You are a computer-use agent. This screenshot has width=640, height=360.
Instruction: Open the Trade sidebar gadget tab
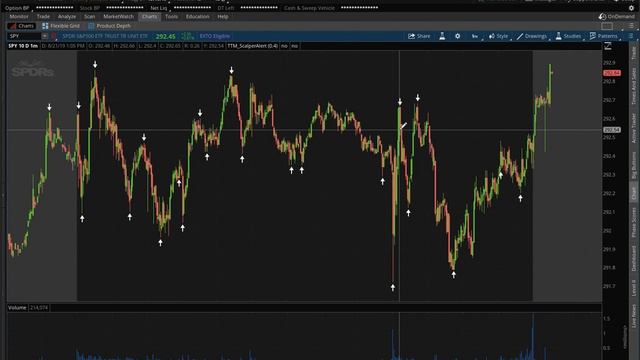pos(633,53)
